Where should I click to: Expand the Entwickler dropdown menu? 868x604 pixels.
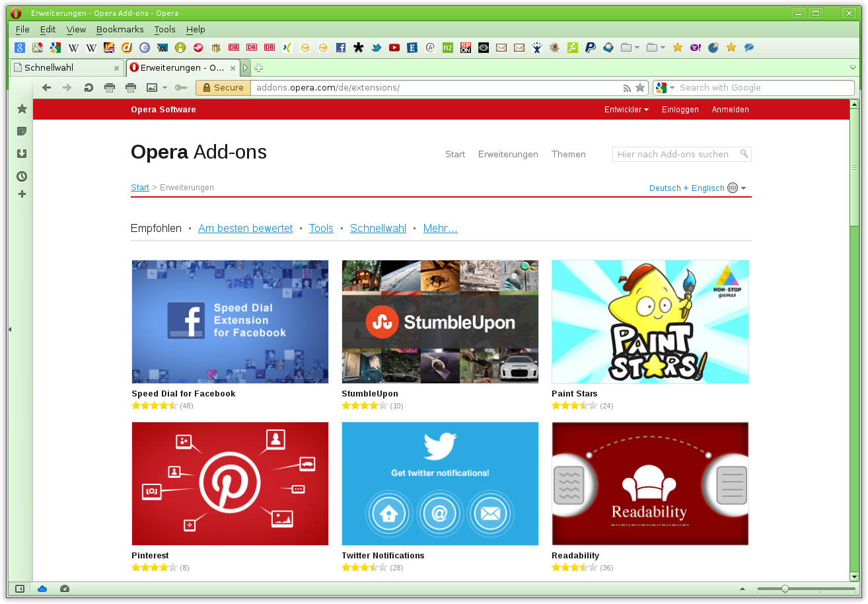pyautogui.click(x=626, y=110)
